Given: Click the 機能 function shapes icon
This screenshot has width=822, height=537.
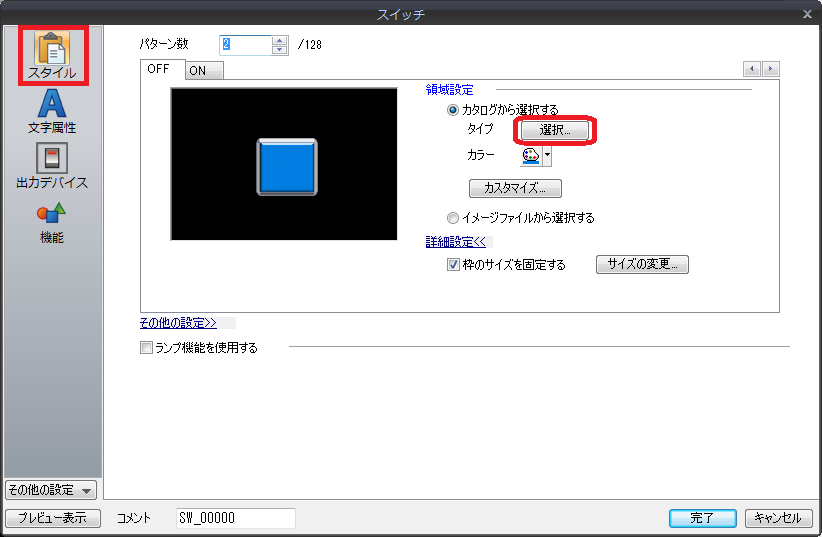Looking at the screenshot, I should pos(51,220).
